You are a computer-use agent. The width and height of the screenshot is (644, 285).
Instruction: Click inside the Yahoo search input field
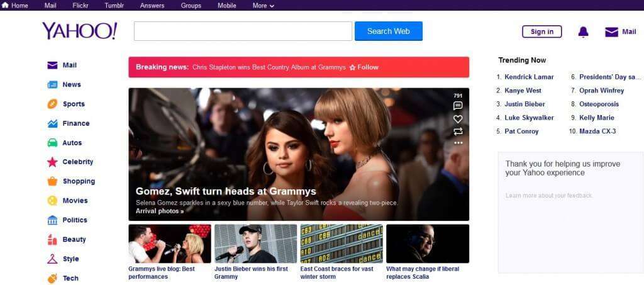243,31
